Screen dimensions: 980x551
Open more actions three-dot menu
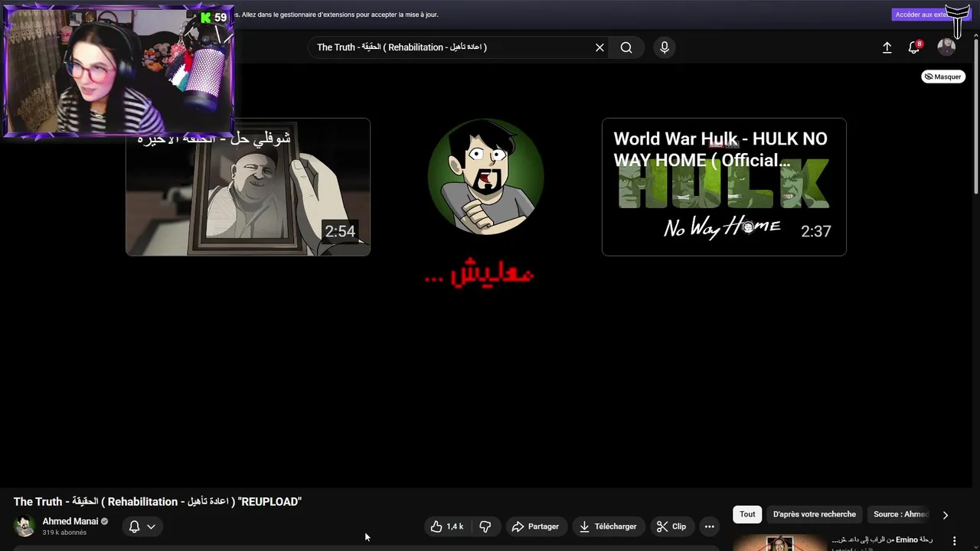pyautogui.click(x=709, y=527)
